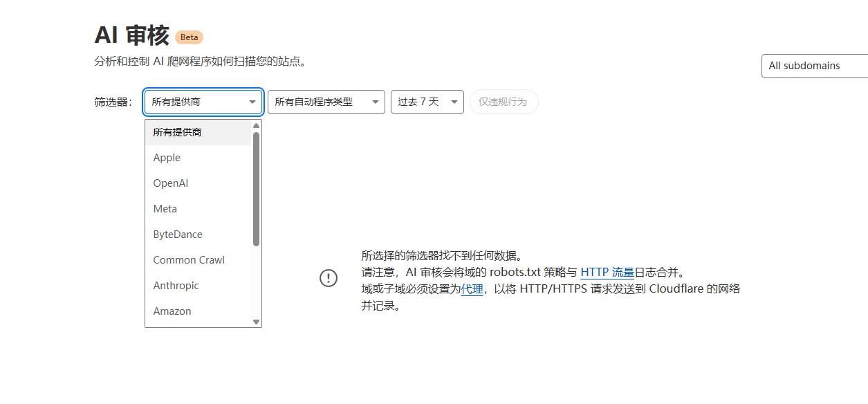Select ByteDance from the provider options
This screenshot has width=868, height=404.
tap(177, 234)
